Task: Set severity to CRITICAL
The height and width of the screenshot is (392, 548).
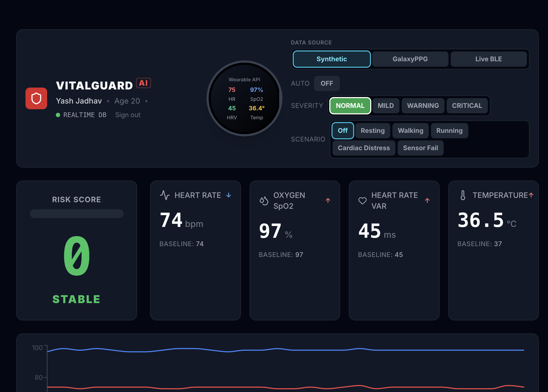Action: (x=467, y=106)
